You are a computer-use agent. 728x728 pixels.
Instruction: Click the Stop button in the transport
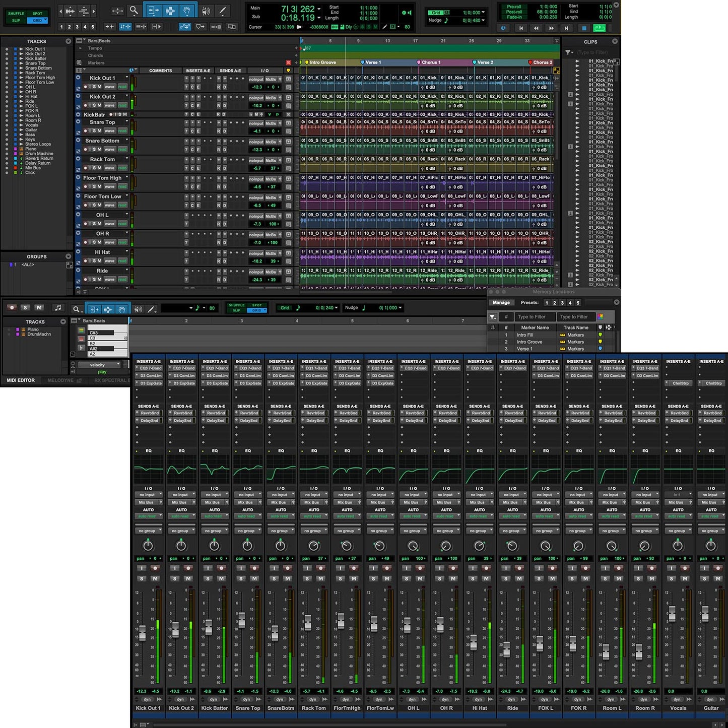coord(584,28)
